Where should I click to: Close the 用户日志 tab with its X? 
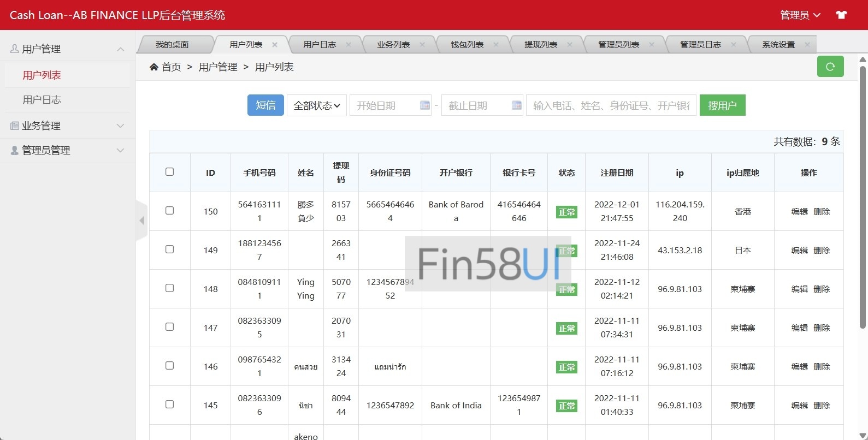pyautogui.click(x=349, y=45)
